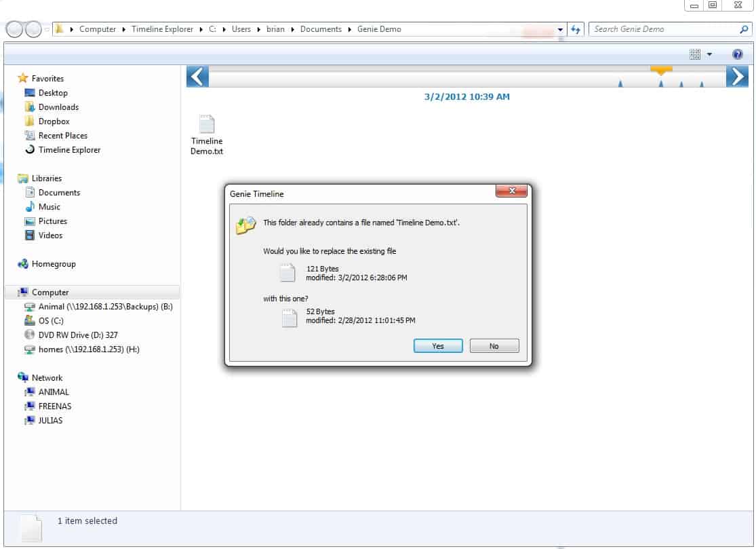Image resolution: width=756 pixels, height=549 pixels.
Task: Select the Timeline Demo.txt file
Action: [x=207, y=135]
